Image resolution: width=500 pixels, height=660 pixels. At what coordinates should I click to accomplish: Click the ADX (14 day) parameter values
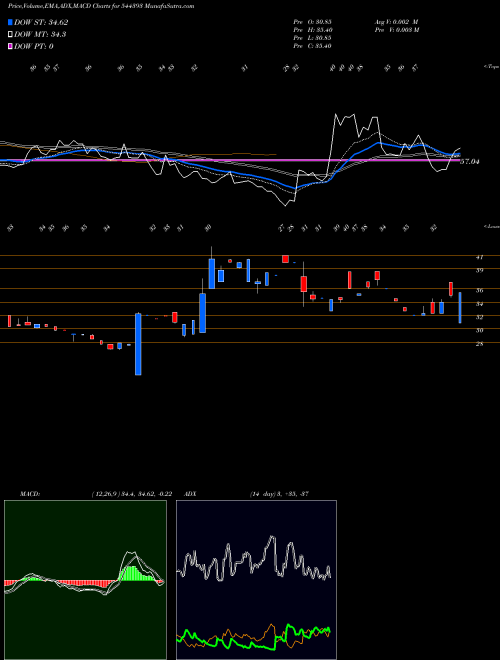click(279, 494)
